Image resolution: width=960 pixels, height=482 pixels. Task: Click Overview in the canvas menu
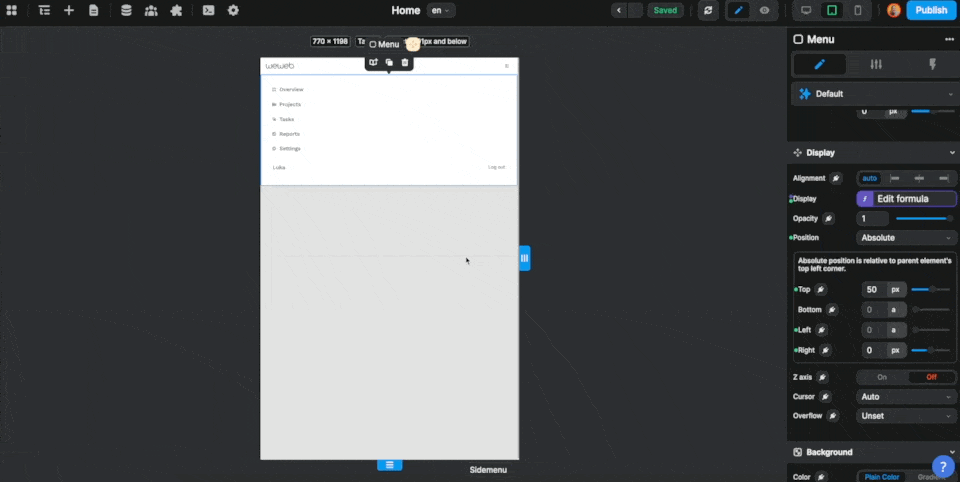(x=291, y=89)
